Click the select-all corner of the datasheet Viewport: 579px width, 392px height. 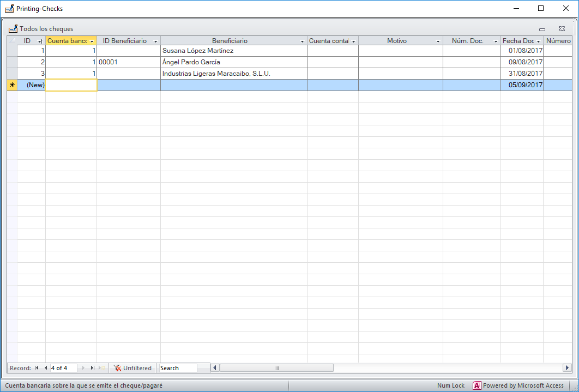pos(12,41)
